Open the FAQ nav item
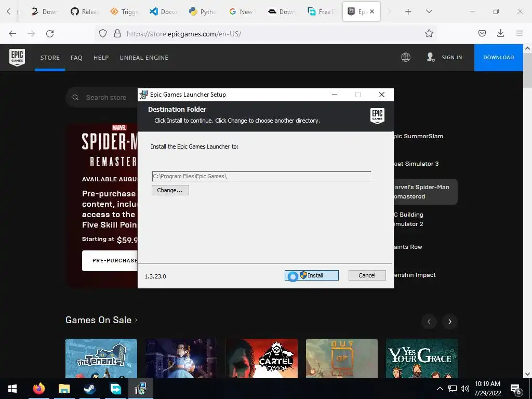This screenshot has height=399, width=532. [x=76, y=58]
